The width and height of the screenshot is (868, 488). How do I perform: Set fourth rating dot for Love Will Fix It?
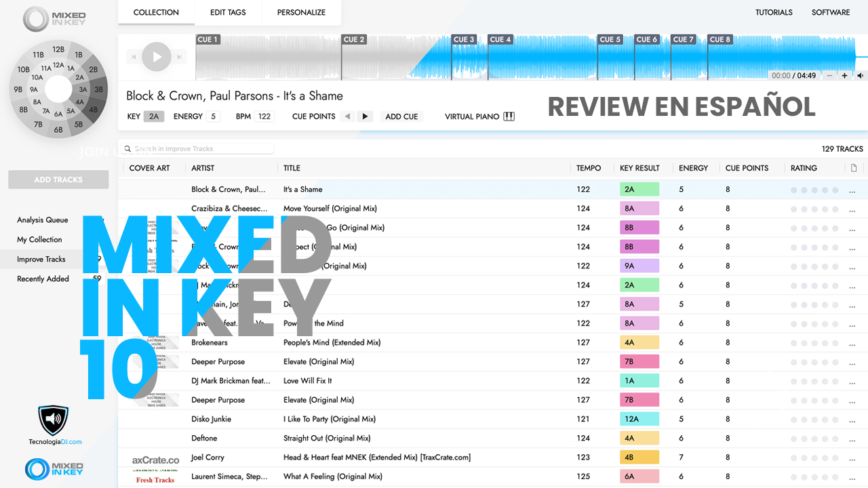coord(825,381)
